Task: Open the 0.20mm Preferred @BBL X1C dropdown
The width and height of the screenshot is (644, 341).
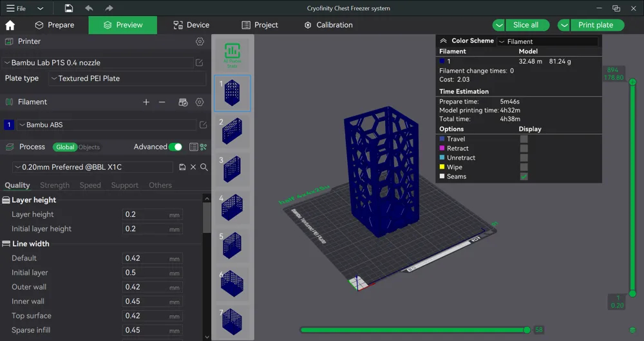Action: (x=93, y=167)
